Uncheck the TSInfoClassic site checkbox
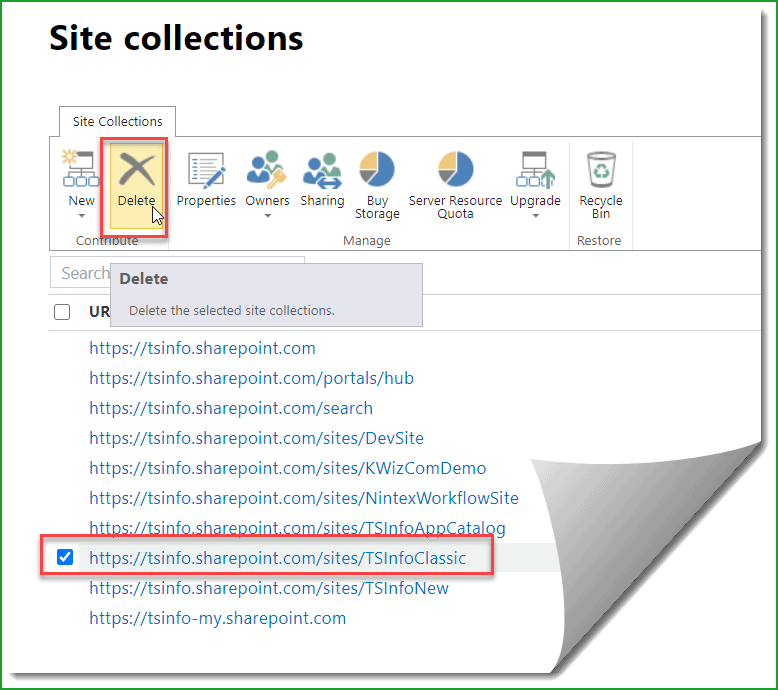This screenshot has width=778, height=690. click(65, 557)
